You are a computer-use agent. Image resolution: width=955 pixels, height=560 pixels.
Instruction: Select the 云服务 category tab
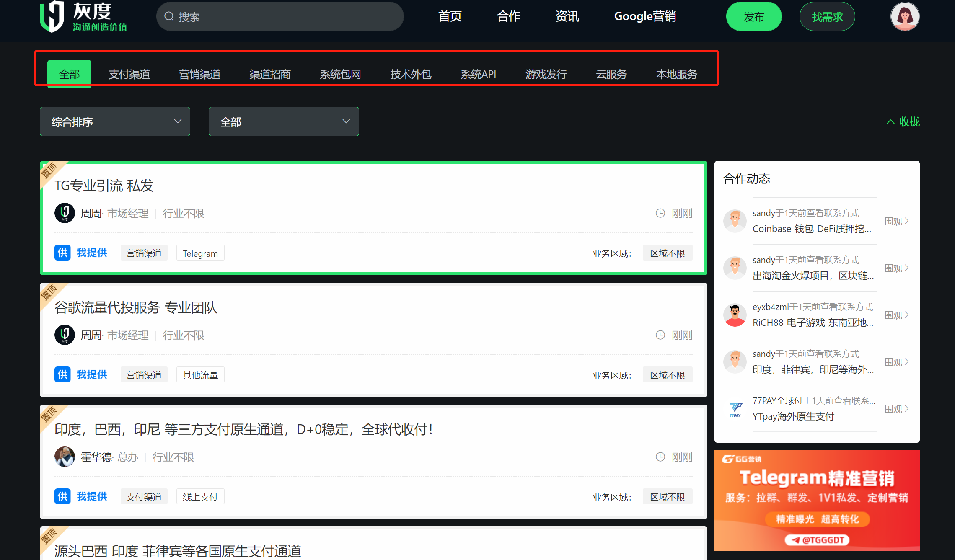(x=611, y=74)
